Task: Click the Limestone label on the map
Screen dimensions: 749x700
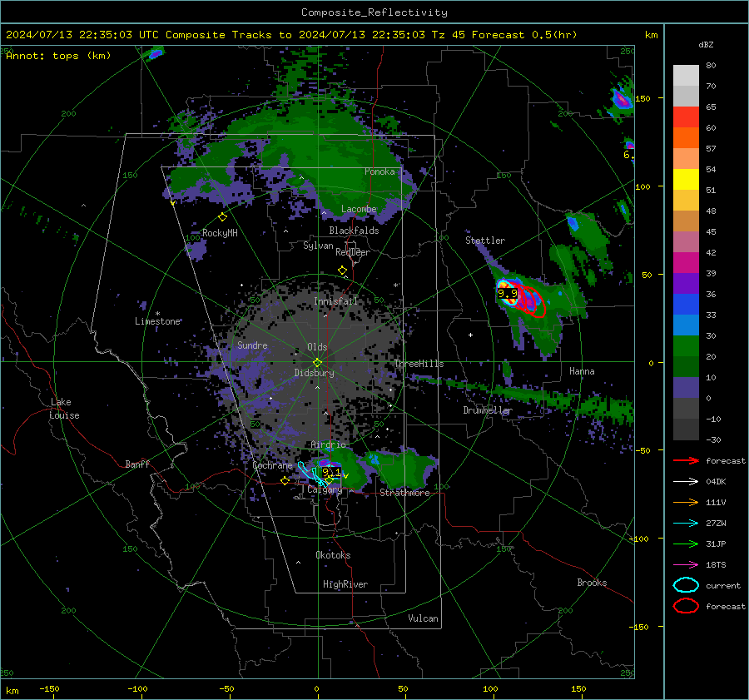Action: pyautogui.click(x=157, y=321)
